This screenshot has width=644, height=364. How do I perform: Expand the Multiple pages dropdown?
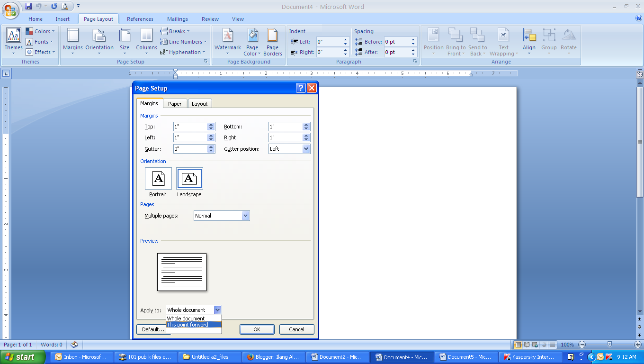(x=245, y=215)
